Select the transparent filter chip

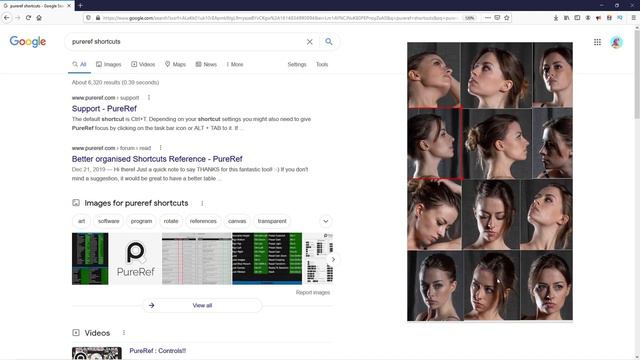click(x=272, y=221)
